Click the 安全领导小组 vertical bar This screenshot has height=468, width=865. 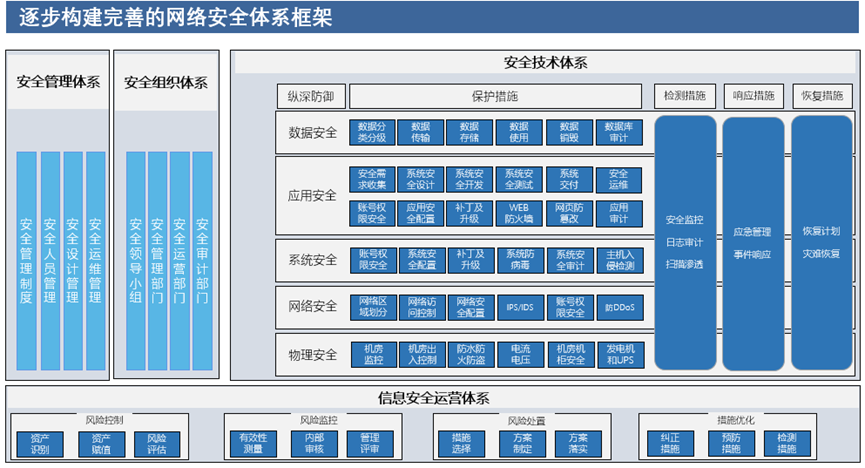pyautogui.click(x=136, y=262)
